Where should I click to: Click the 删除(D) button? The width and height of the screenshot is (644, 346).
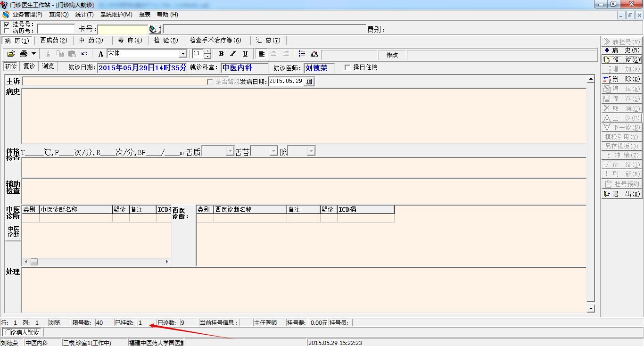(622, 79)
